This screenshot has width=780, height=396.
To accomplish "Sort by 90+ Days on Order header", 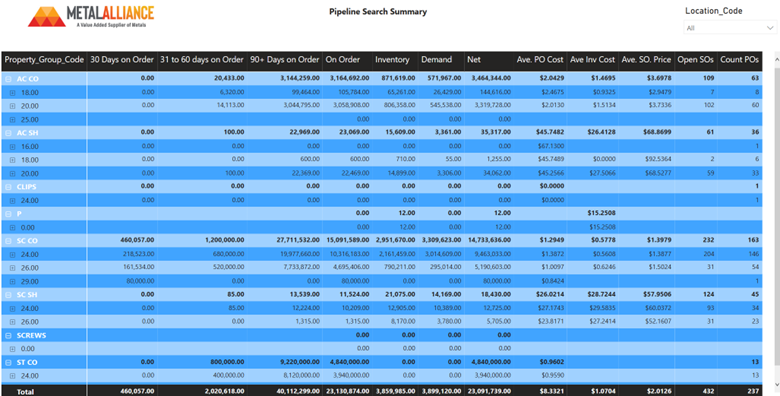I will [x=285, y=60].
